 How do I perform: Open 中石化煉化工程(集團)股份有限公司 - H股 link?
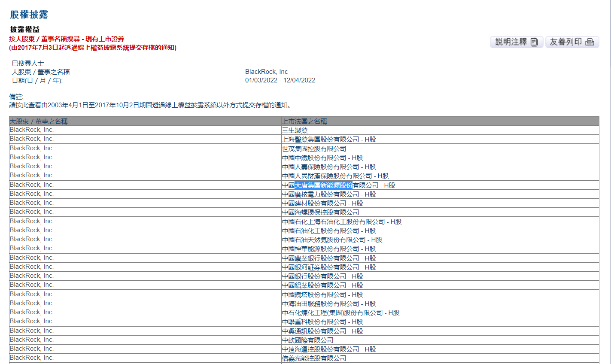341,313
